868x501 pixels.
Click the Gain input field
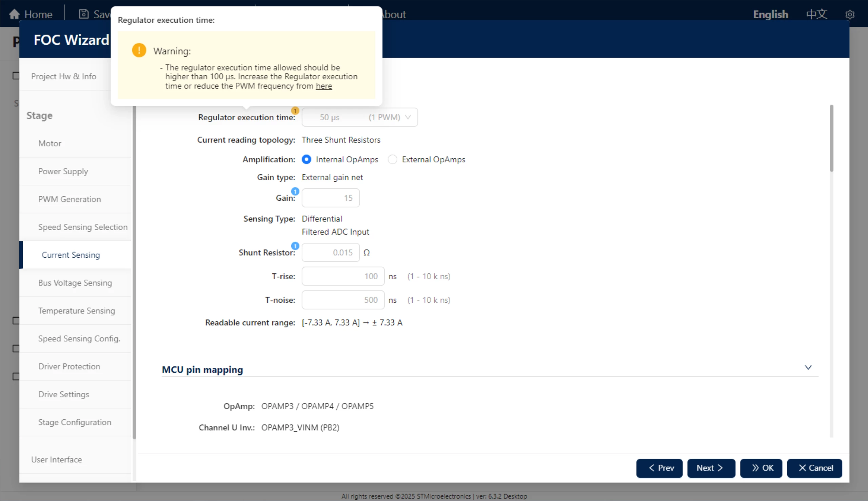point(330,198)
